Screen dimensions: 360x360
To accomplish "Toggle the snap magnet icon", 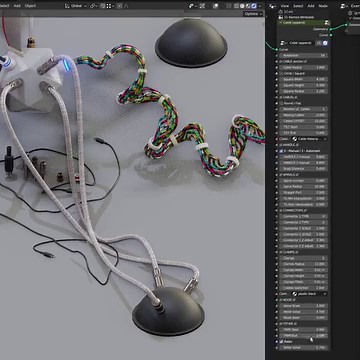I will coord(103,6).
